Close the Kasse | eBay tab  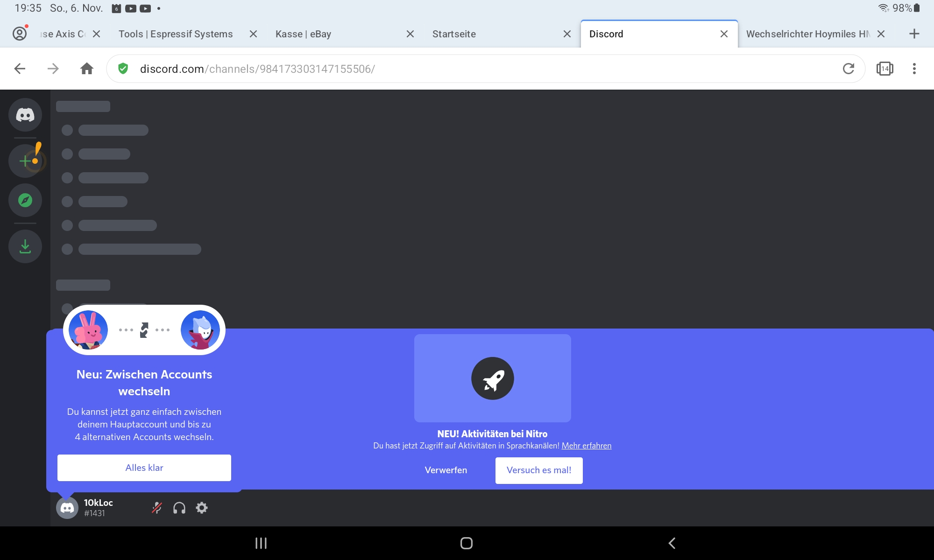tap(410, 34)
